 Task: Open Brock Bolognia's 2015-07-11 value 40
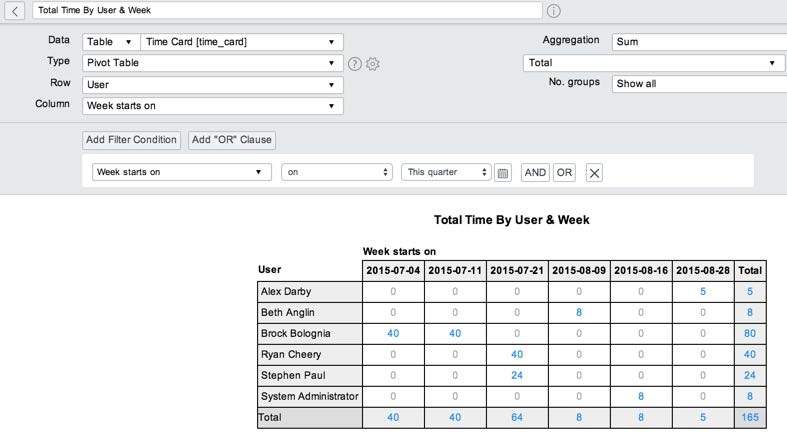pos(455,334)
